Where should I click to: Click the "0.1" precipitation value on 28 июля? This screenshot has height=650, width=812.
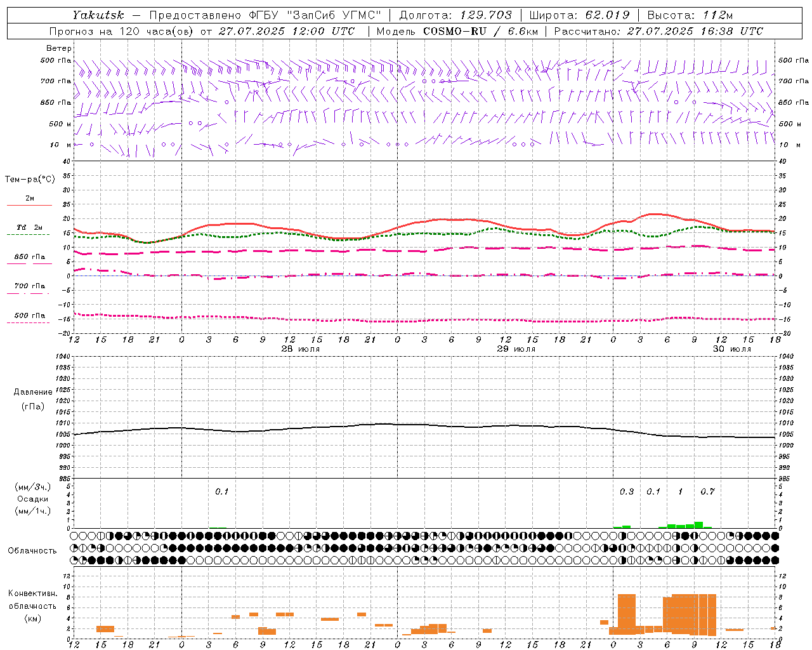coord(221,492)
